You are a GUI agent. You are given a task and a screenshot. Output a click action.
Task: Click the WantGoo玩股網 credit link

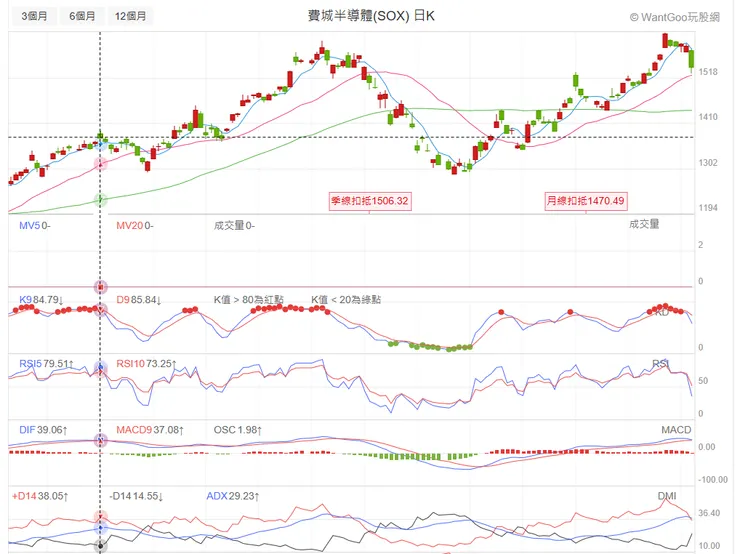675,17
